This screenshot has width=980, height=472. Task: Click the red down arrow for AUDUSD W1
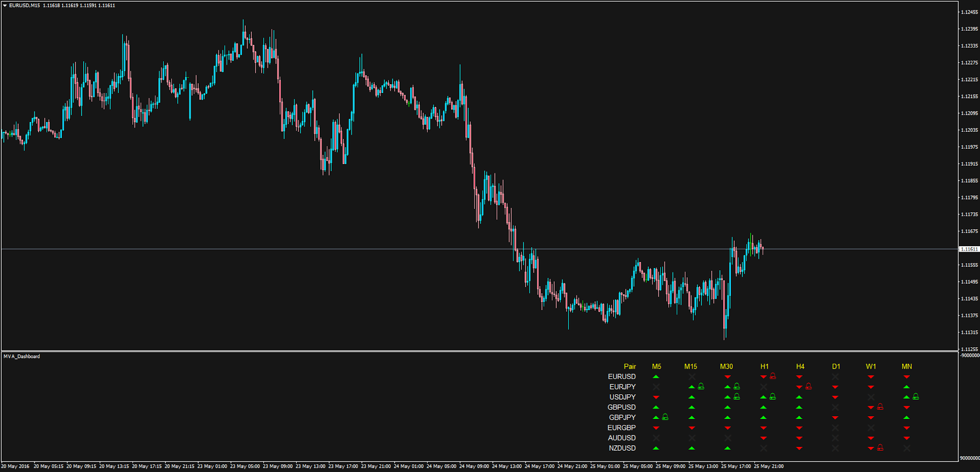point(871,438)
